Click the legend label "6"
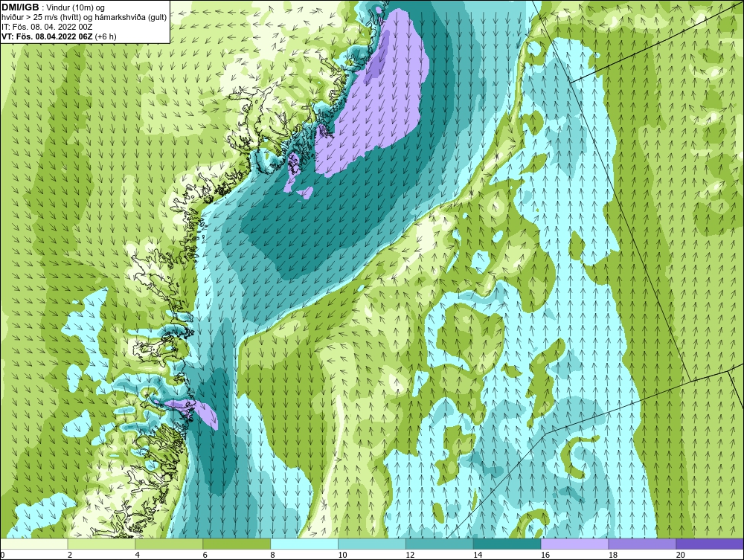This screenshot has width=744, height=560. 205,555
